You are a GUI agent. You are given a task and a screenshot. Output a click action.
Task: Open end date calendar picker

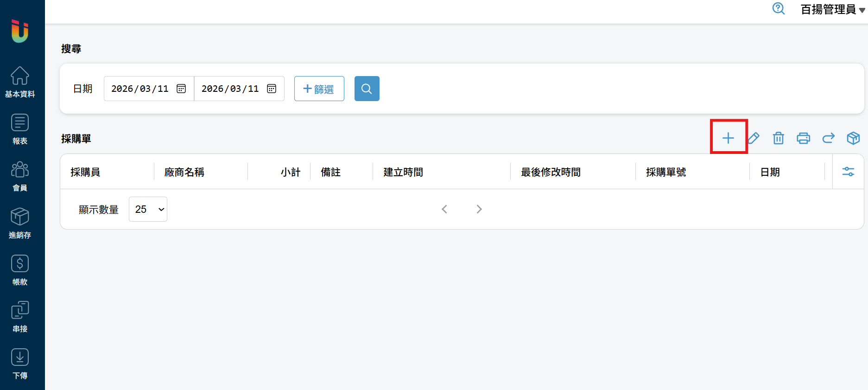pyautogui.click(x=272, y=89)
